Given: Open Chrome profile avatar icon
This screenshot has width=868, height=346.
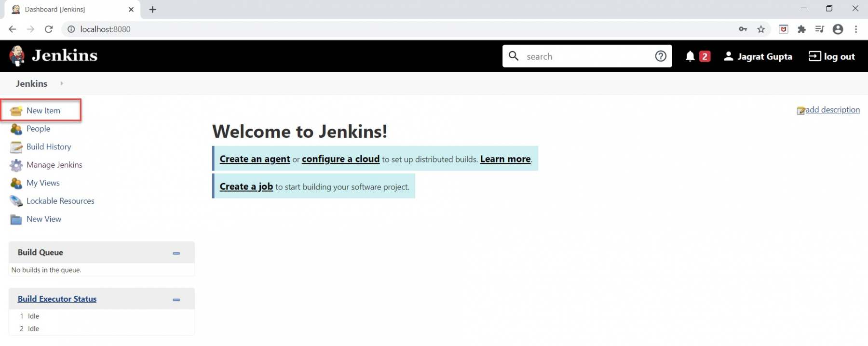Looking at the screenshot, I should click(x=838, y=29).
